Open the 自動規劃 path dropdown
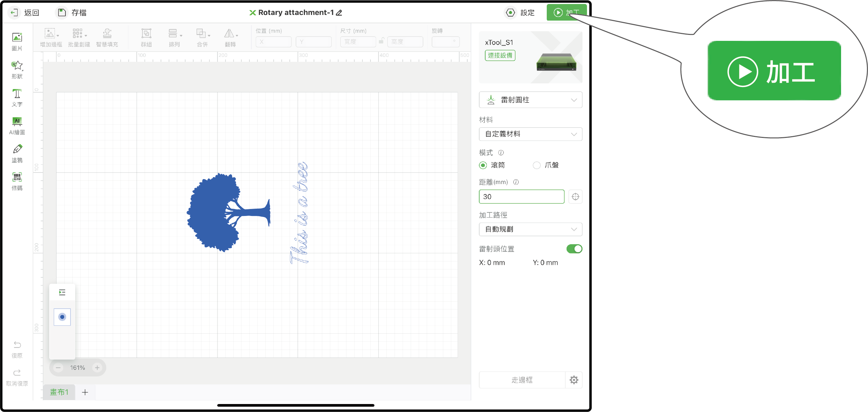 tap(530, 229)
